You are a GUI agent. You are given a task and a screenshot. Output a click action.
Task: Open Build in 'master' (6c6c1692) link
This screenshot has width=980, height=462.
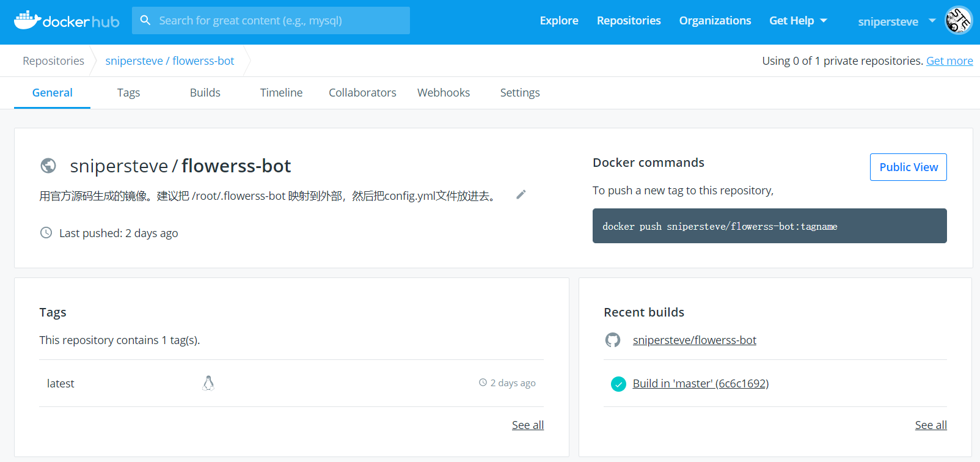tap(701, 384)
